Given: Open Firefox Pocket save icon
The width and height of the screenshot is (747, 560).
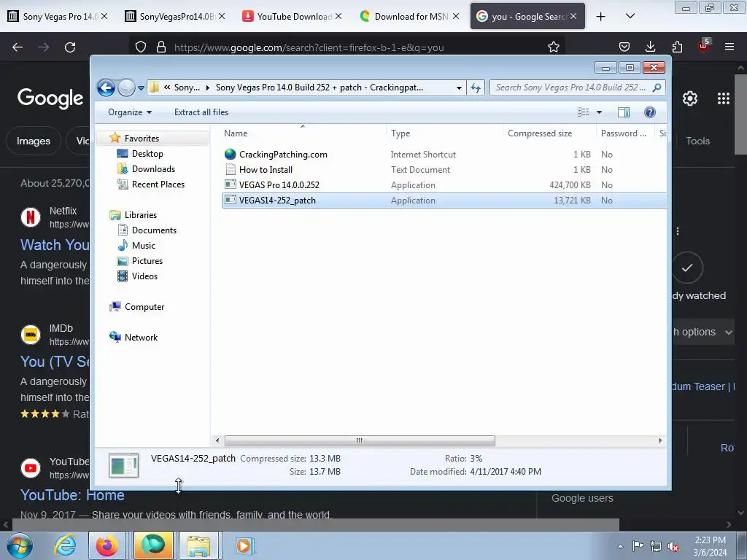Looking at the screenshot, I should point(624,47).
